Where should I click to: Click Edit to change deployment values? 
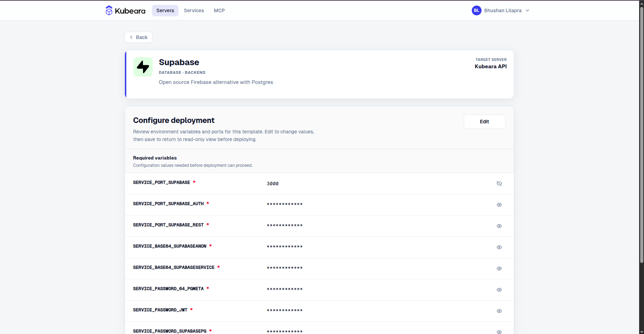point(484,122)
